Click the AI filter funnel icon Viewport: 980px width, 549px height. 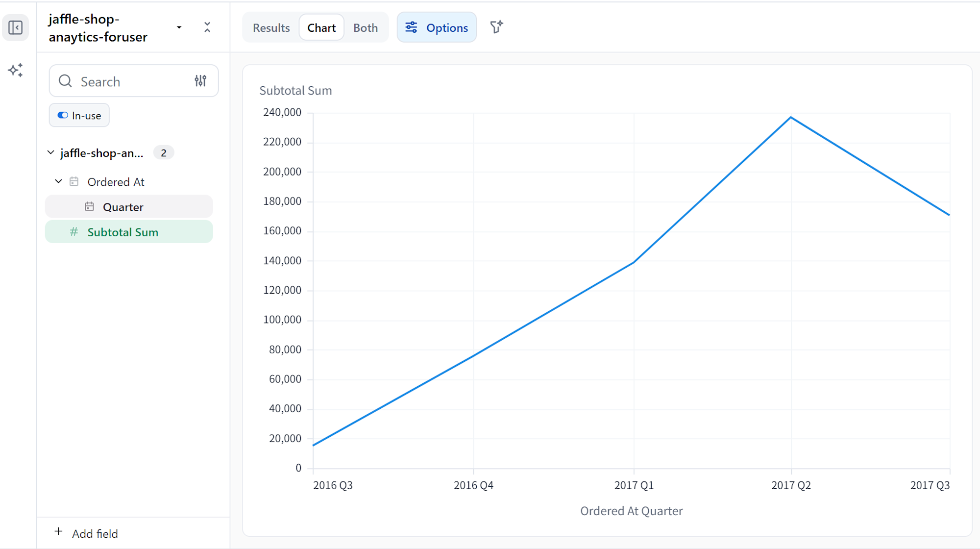tap(496, 27)
